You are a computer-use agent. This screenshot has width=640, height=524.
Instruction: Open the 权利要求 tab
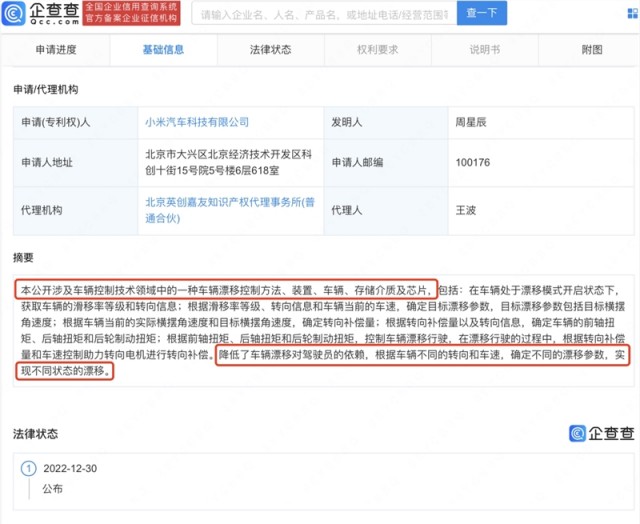click(x=378, y=50)
